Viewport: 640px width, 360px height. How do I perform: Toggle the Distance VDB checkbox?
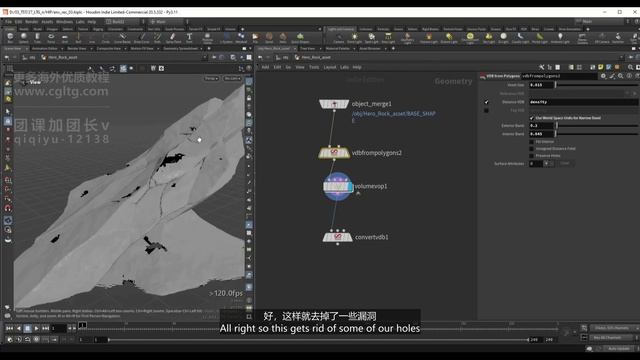click(x=486, y=102)
